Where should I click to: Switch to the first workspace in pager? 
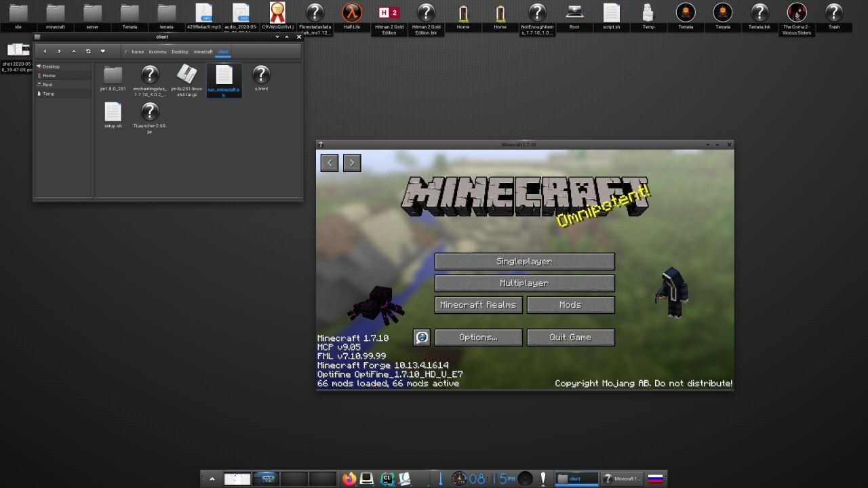click(x=237, y=479)
